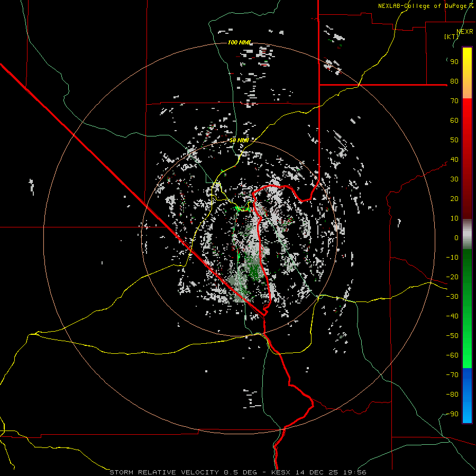
Task: Click the "60" value on the velocity scale
Action: pyautogui.click(x=454, y=121)
